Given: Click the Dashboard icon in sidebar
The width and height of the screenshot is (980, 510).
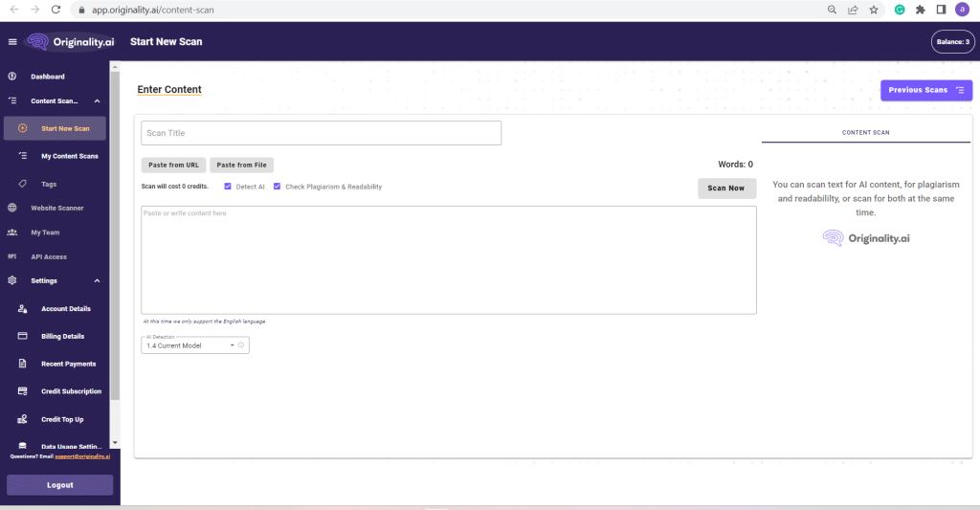Looking at the screenshot, I should pyautogui.click(x=11, y=77).
